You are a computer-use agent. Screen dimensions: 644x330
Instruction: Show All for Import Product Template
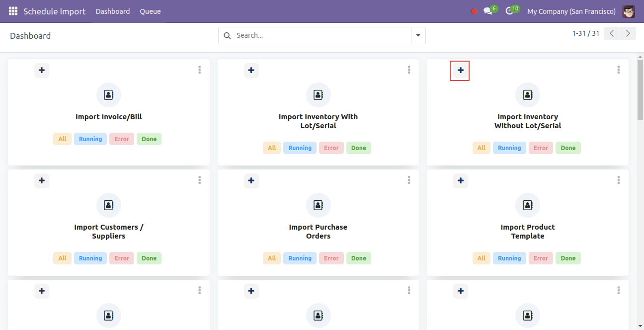coord(482,258)
